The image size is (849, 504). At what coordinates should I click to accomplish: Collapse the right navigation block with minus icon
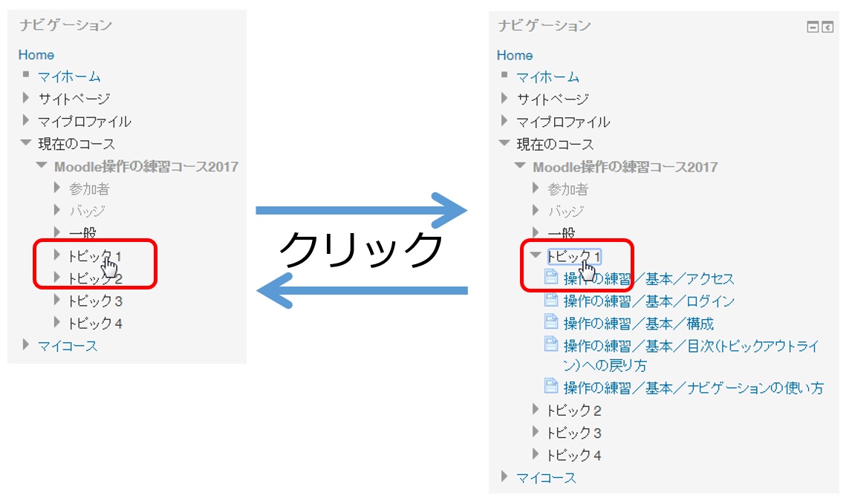[812, 27]
